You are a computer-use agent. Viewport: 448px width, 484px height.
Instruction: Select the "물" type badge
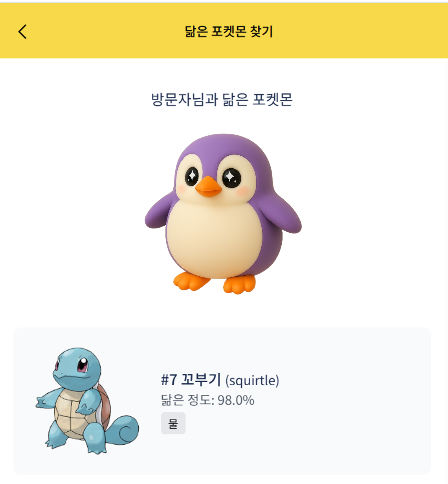[x=173, y=423]
